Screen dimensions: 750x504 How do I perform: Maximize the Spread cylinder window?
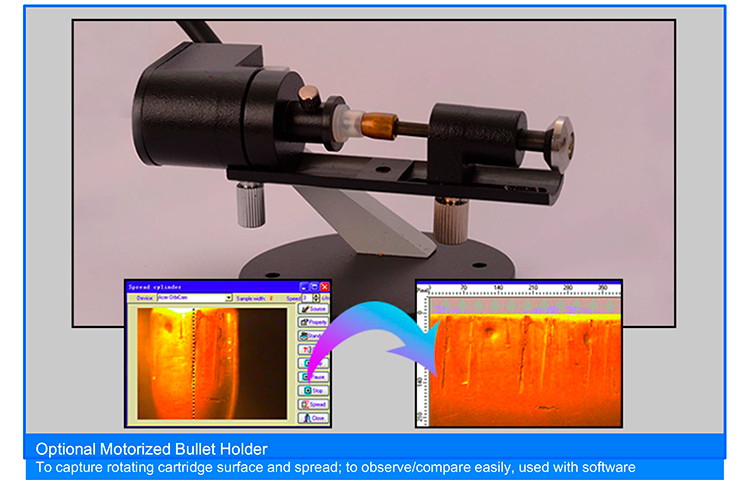(x=313, y=286)
